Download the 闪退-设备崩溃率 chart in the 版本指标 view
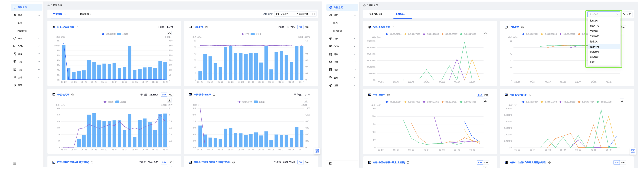644x171 pixels. tap(485, 33)
